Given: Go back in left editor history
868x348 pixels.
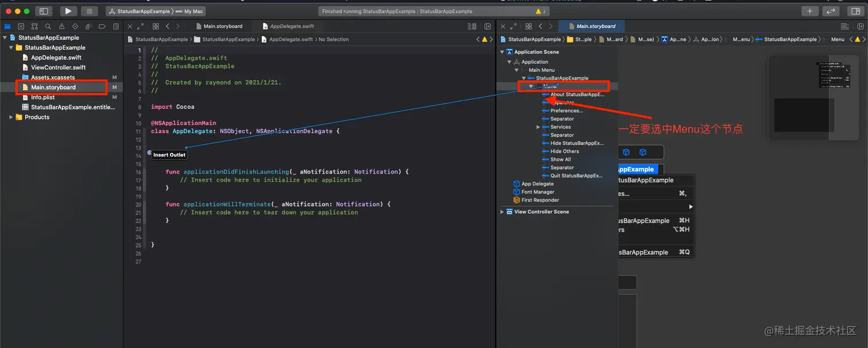Looking at the screenshot, I should pyautogui.click(x=168, y=26).
